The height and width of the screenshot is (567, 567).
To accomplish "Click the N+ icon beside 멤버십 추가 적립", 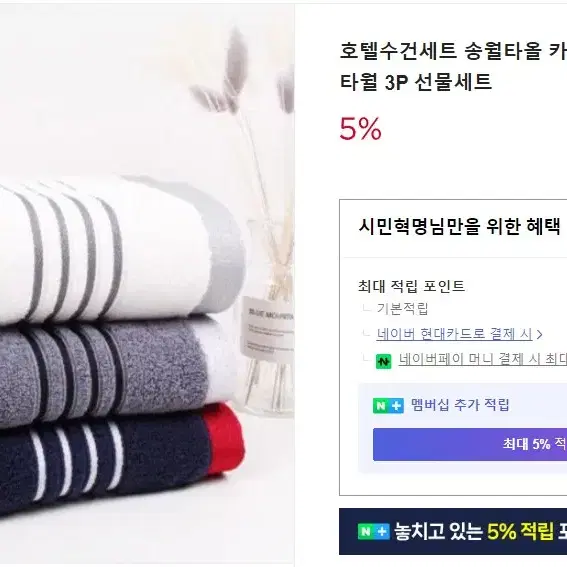I will [x=388, y=405].
